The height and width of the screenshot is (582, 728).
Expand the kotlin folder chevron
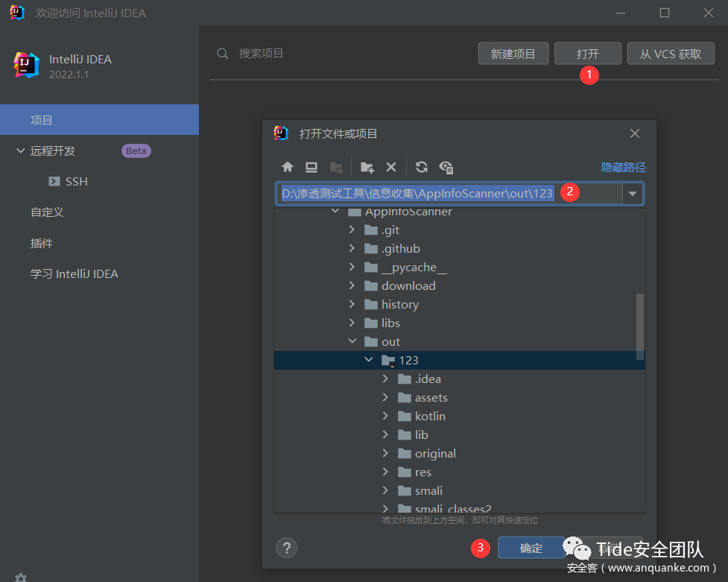point(385,416)
